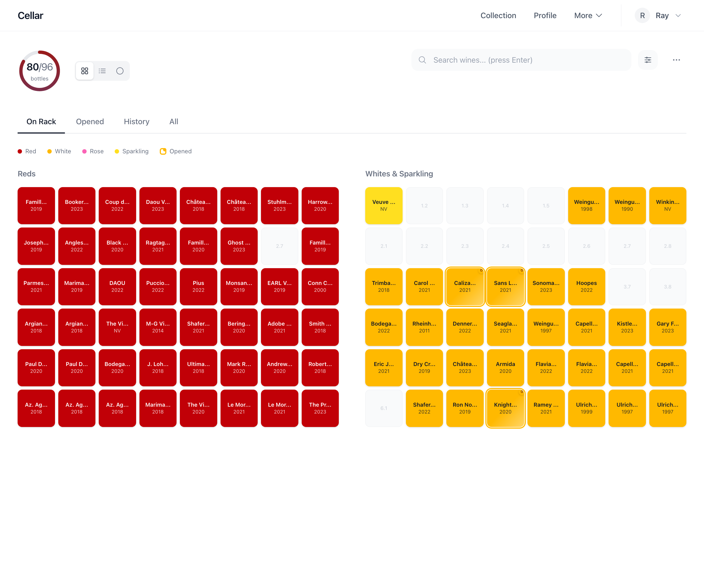Viewport: 704px width, 588px height.
Task: Open the Hoopes 2022 white bottle
Action: pos(587,287)
